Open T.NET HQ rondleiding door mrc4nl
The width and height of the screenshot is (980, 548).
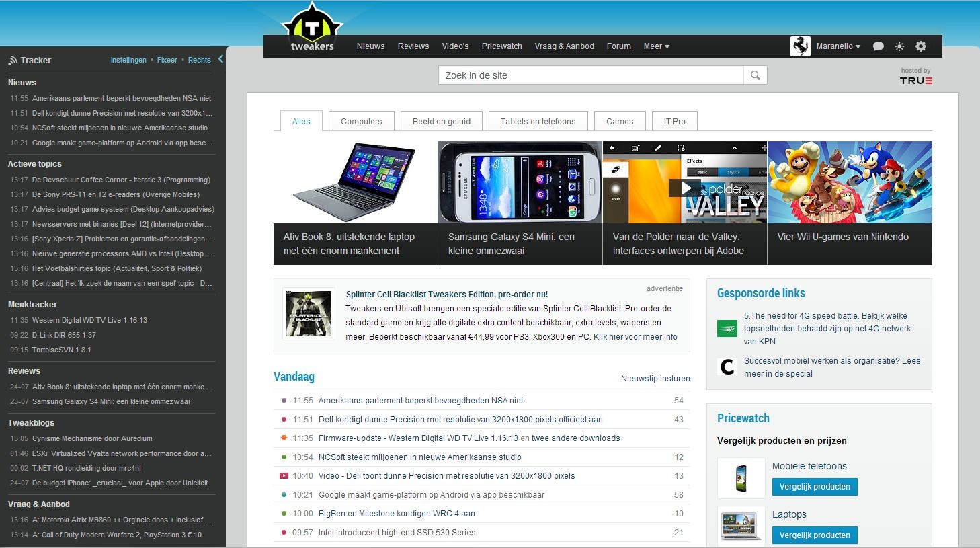(87, 468)
